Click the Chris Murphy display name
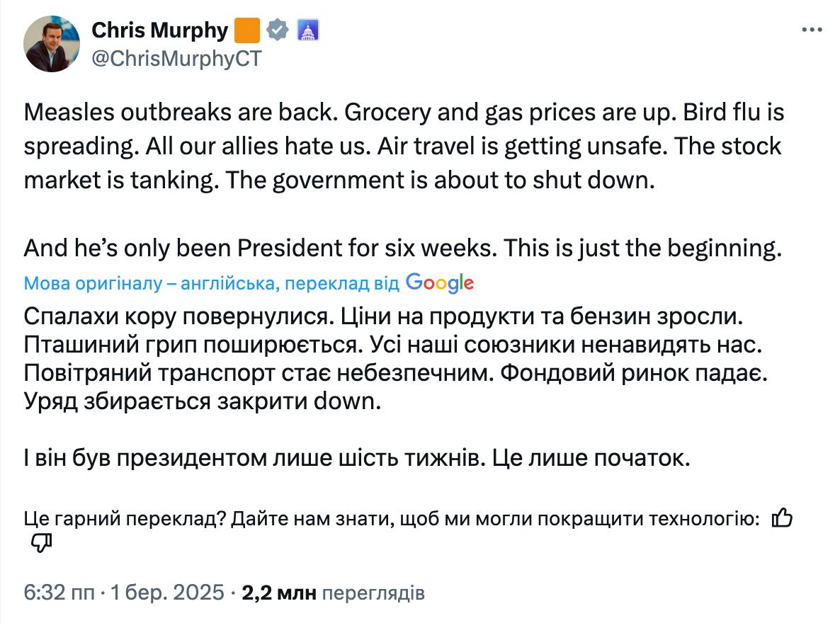Viewport: 840px width, 623px height. pyautogui.click(x=160, y=30)
